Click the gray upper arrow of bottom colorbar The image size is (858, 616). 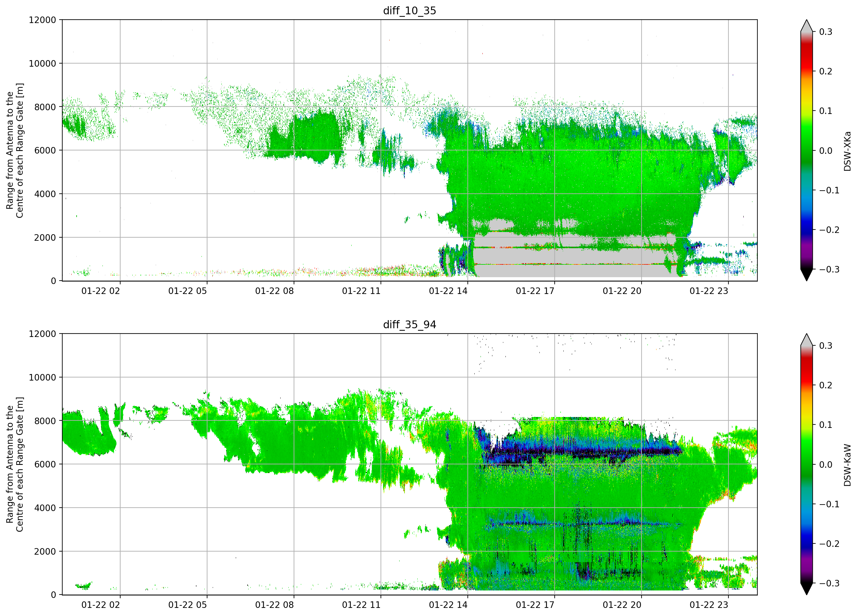(807, 339)
